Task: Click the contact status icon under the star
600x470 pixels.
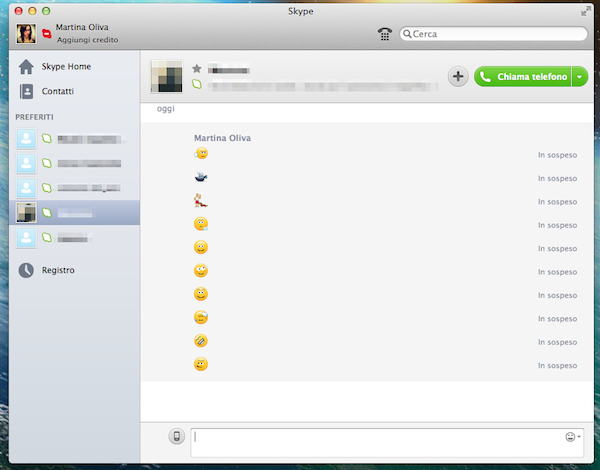Action: pos(197,84)
